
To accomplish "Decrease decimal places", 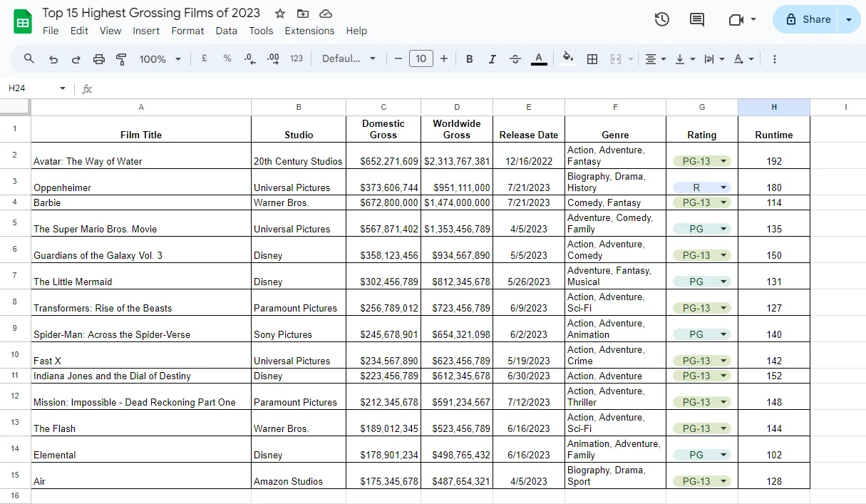I will click(x=249, y=58).
